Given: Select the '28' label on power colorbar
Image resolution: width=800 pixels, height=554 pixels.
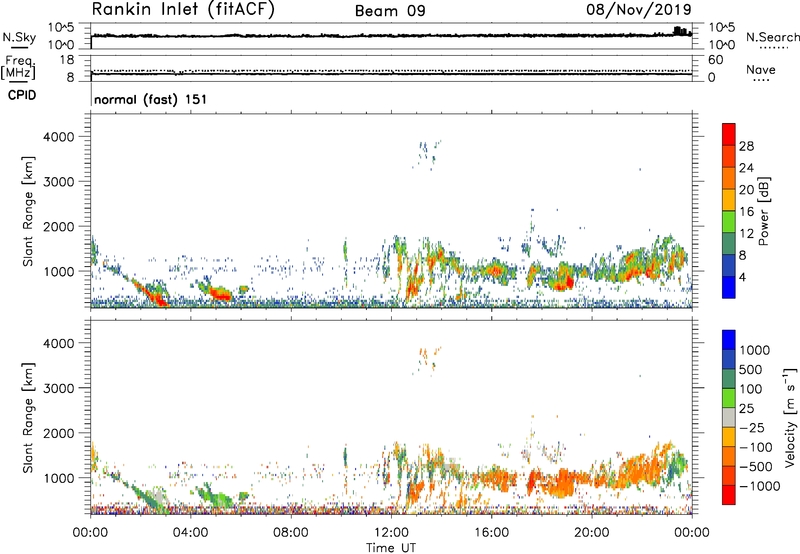Looking at the screenshot, I should (x=746, y=146).
